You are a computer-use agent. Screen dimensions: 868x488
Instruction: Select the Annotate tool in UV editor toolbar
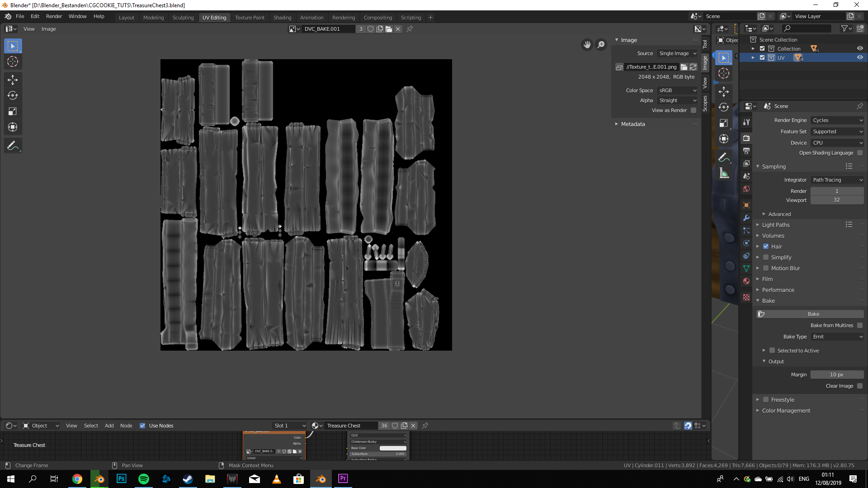(13, 145)
